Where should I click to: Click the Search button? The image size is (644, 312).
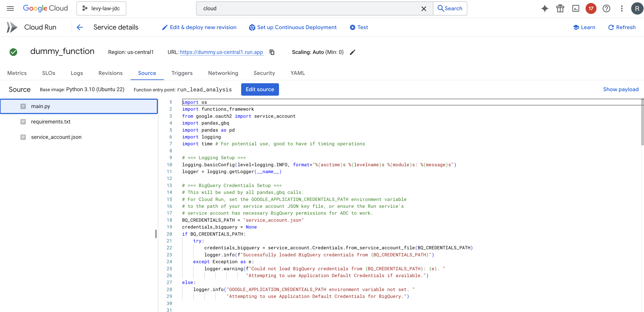click(450, 9)
